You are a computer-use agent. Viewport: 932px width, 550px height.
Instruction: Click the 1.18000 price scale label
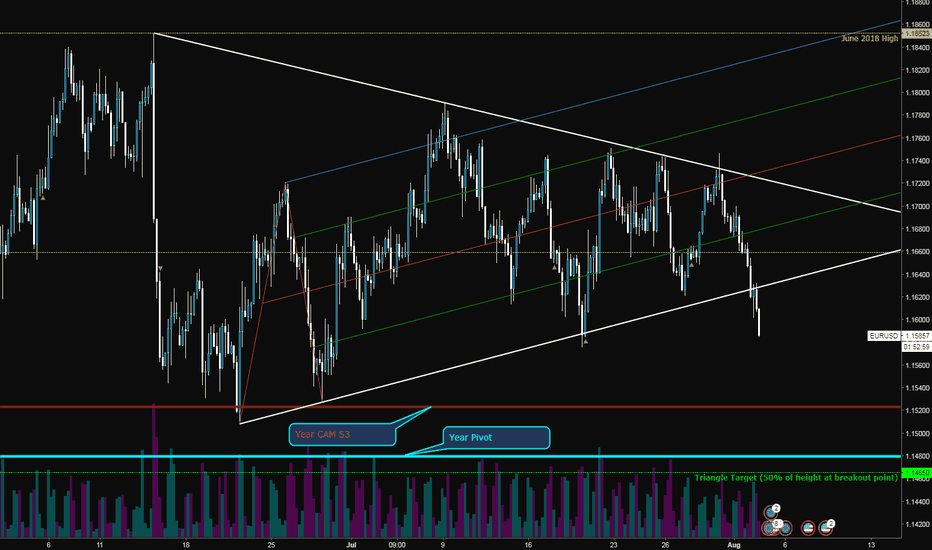click(x=918, y=93)
